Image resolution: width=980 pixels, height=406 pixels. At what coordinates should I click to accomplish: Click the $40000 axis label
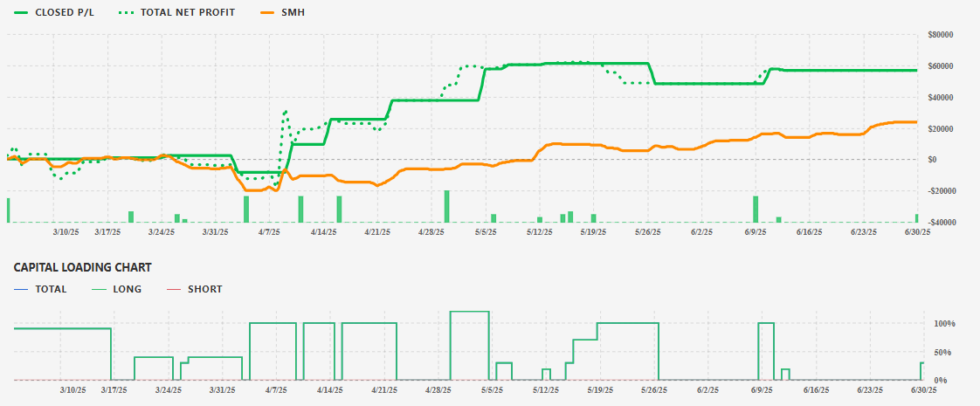click(x=941, y=98)
